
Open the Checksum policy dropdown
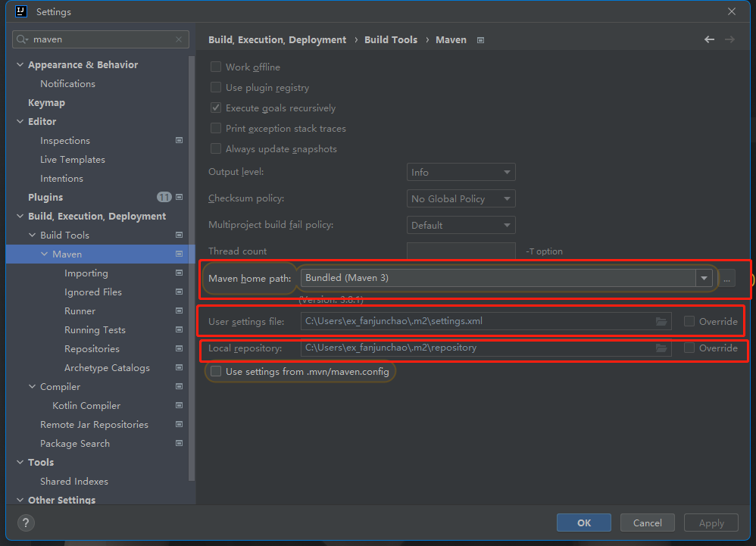(x=461, y=198)
